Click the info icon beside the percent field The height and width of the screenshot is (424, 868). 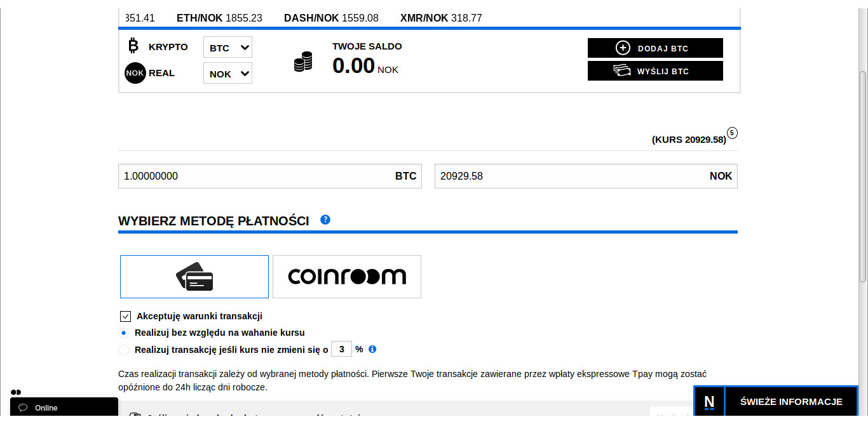point(372,349)
